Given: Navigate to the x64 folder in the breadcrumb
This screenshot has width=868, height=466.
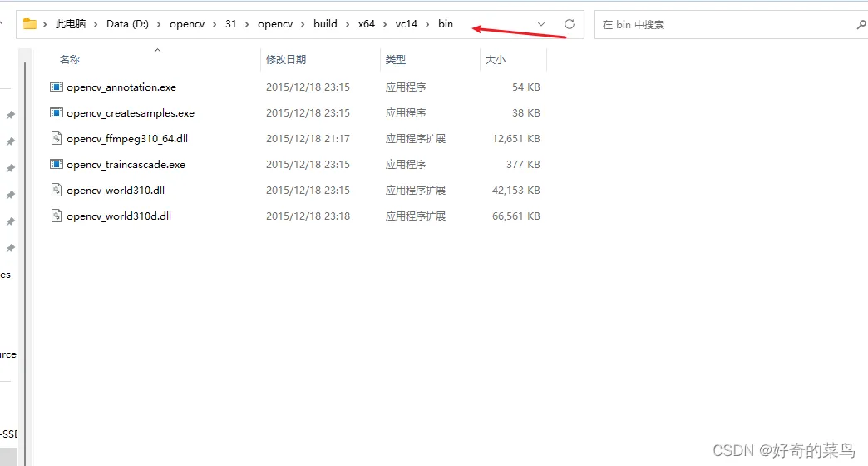Looking at the screenshot, I should pos(367,24).
